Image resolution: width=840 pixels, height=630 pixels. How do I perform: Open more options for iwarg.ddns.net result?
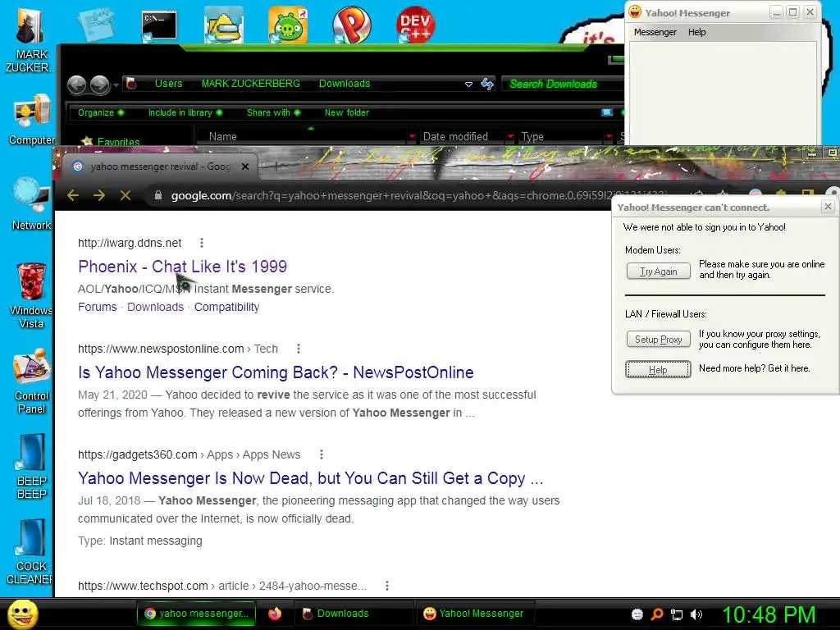pos(202,243)
